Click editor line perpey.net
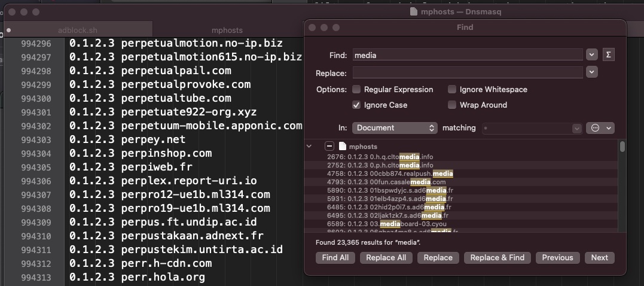The height and width of the screenshot is (286, 644). pyautogui.click(x=127, y=139)
